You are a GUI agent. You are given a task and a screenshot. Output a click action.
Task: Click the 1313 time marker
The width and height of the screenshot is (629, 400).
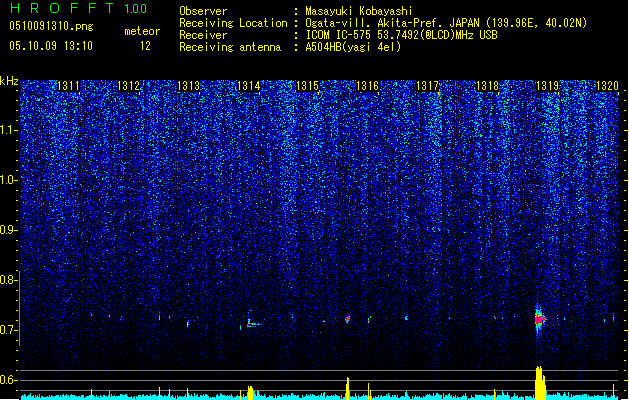coord(188,86)
